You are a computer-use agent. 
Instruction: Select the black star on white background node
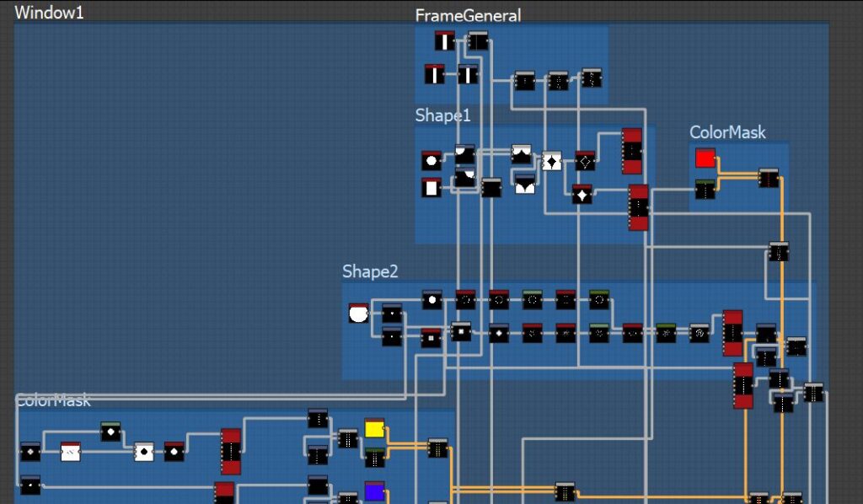click(551, 161)
